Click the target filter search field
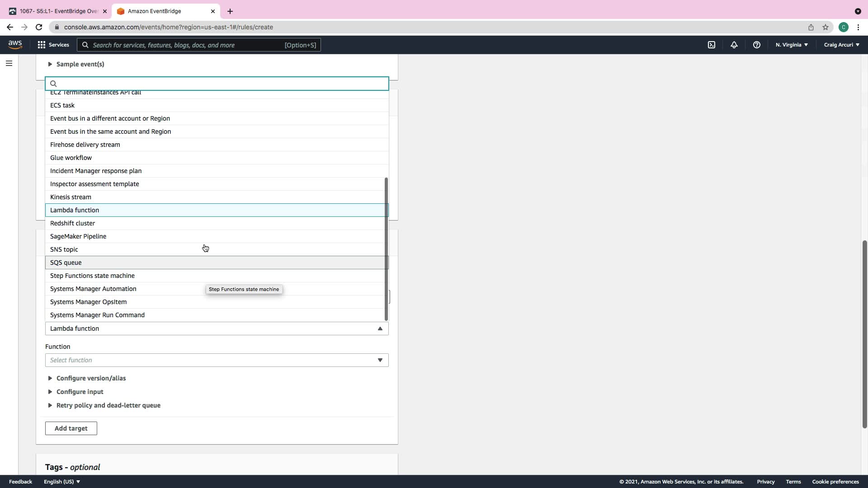The image size is (868, 488). point(217,84)
